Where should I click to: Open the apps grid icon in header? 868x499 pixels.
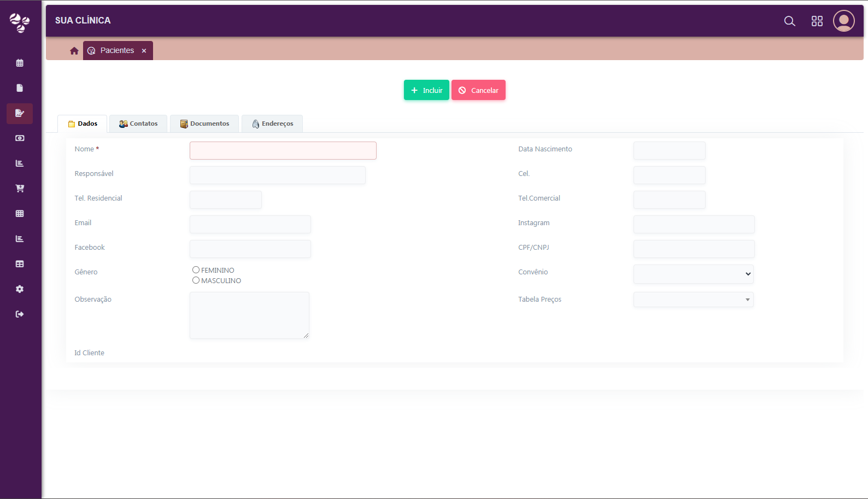[x=817, y=21]
